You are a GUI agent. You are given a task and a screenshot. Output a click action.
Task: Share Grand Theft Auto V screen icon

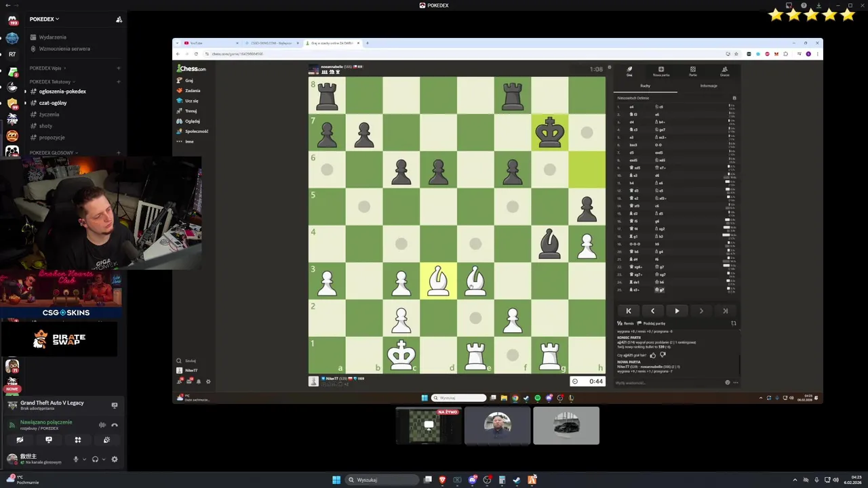pyautogui.click(x=114, y=405)
